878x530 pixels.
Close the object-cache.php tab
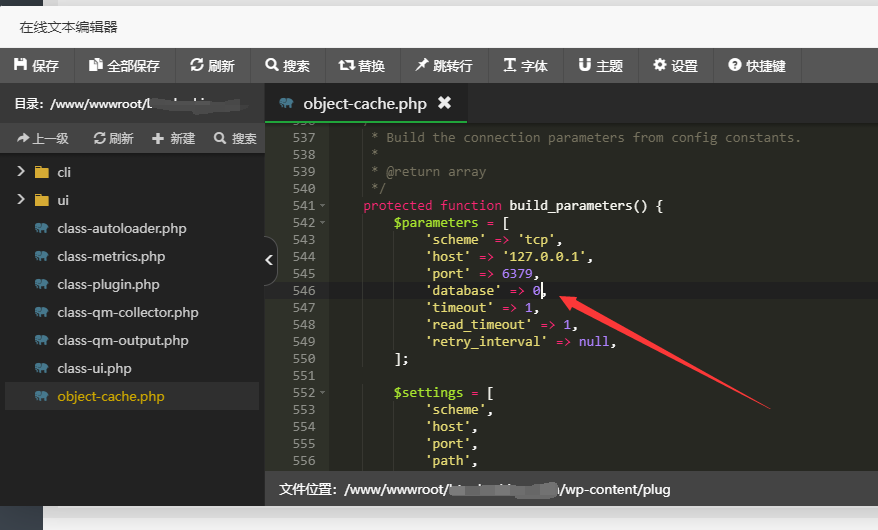tap(445, 103)
